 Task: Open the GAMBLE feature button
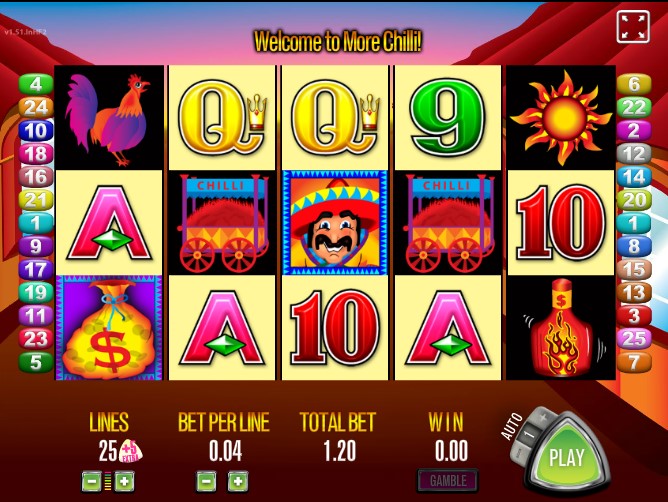point(448,481)
